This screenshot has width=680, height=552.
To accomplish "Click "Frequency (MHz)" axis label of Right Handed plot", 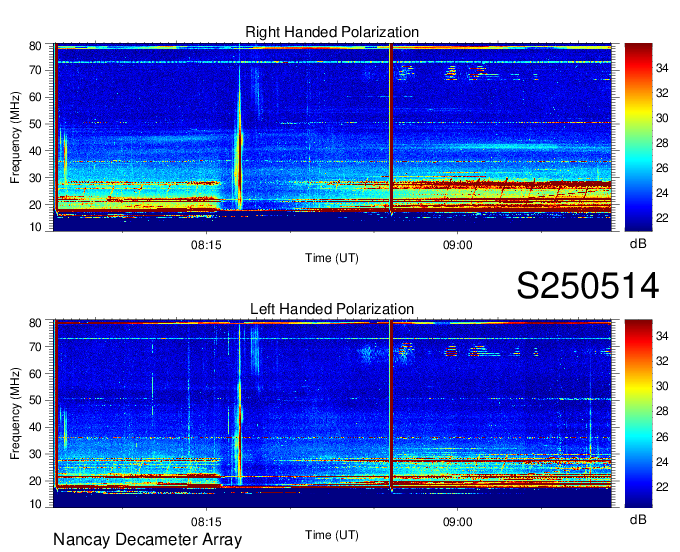I will [x=16, y=137].
